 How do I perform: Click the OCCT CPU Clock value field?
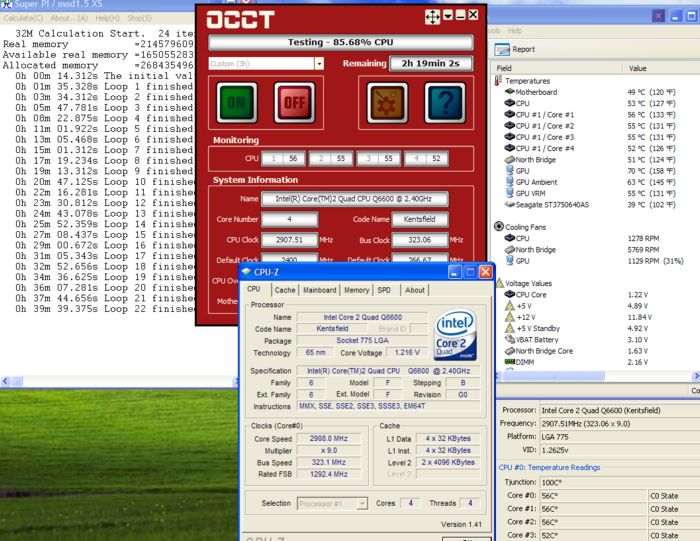click(x=289, y=240)
